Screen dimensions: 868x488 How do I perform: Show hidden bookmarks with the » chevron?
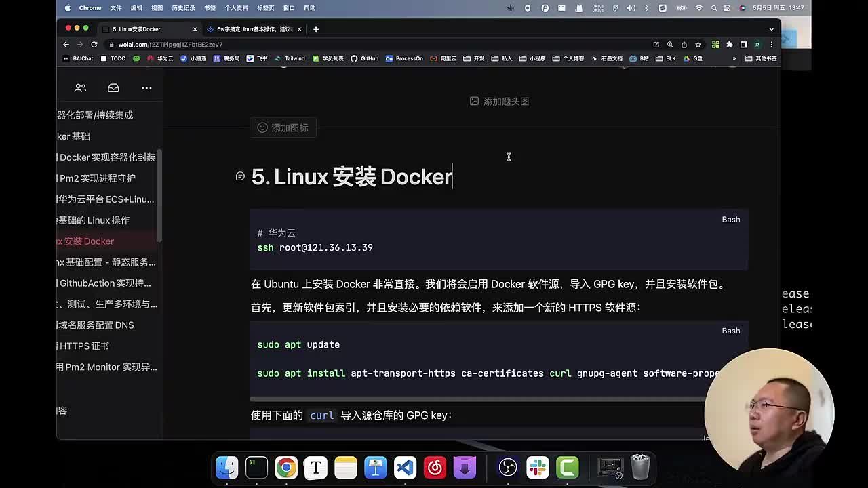[734, 58]
